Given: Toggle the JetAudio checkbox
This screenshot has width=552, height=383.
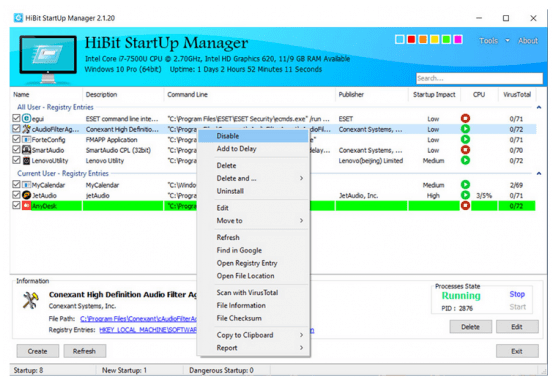Looking at the screenshot, I should 16,195.
